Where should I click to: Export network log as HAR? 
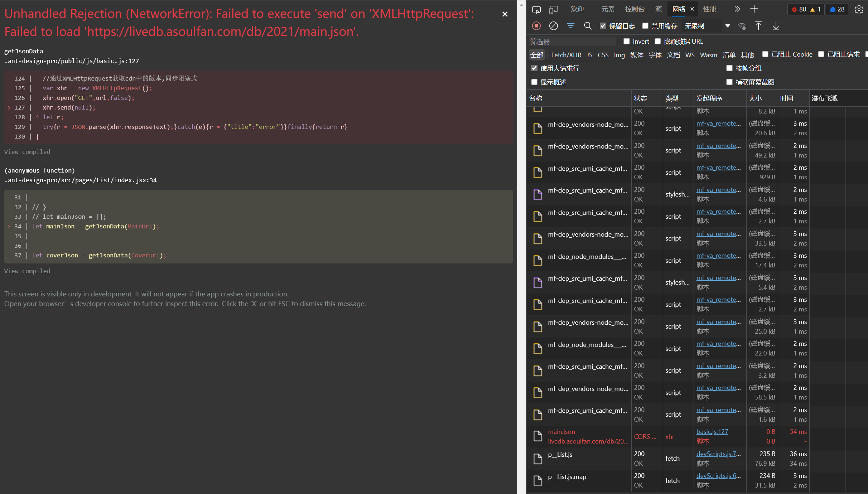pos(776,26)
